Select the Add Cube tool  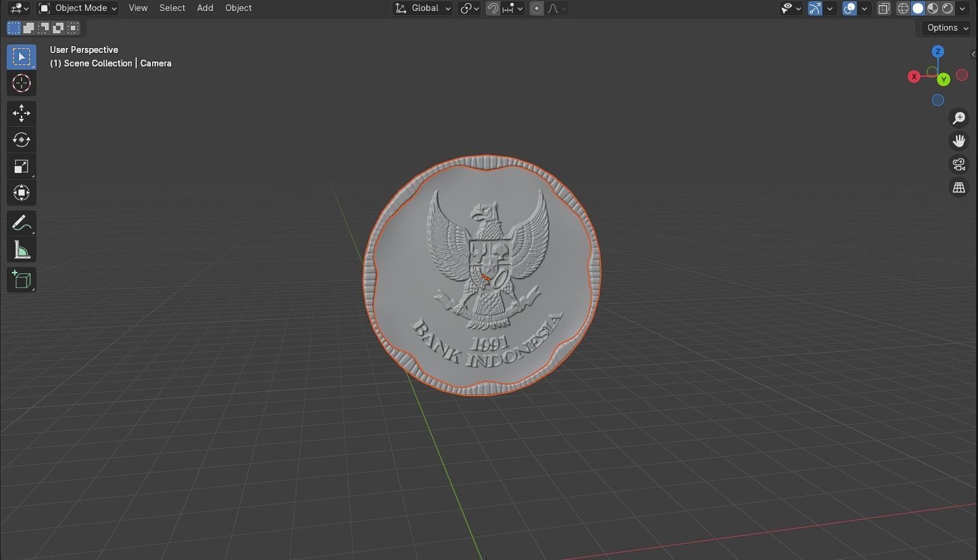(22, 280)
